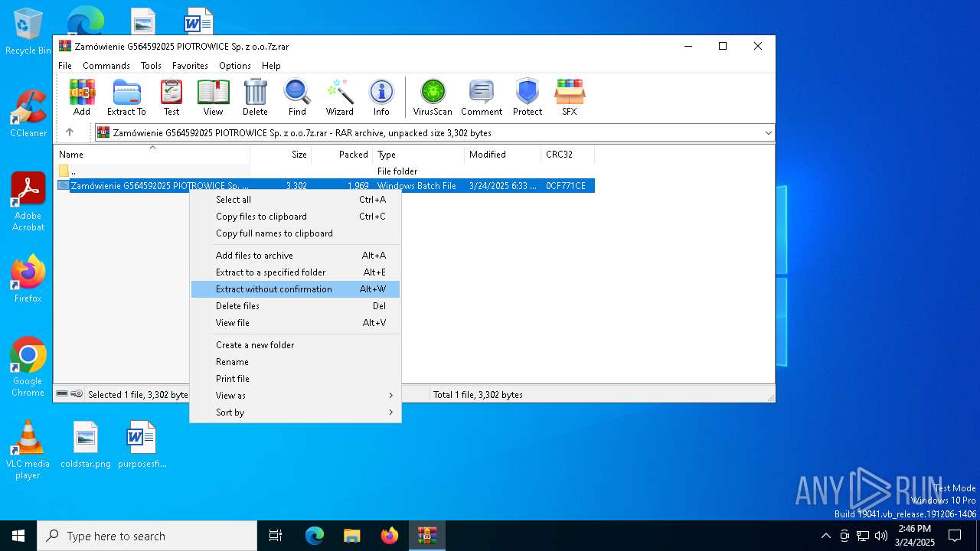Open the File menu
980x551 pixels.
(65, 66)
